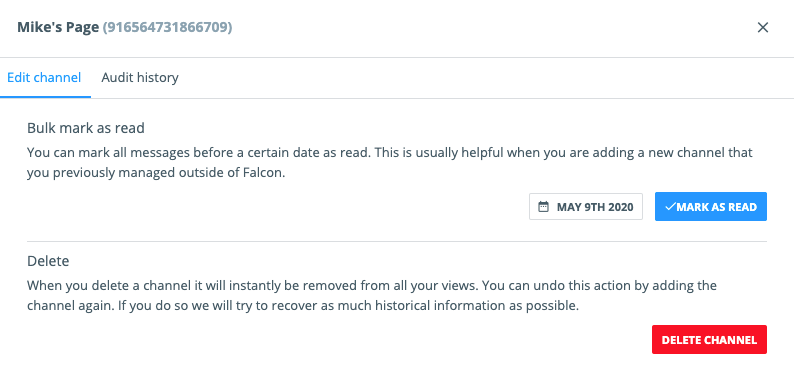Click the Bulk mark as read heading

coord(86,128)
